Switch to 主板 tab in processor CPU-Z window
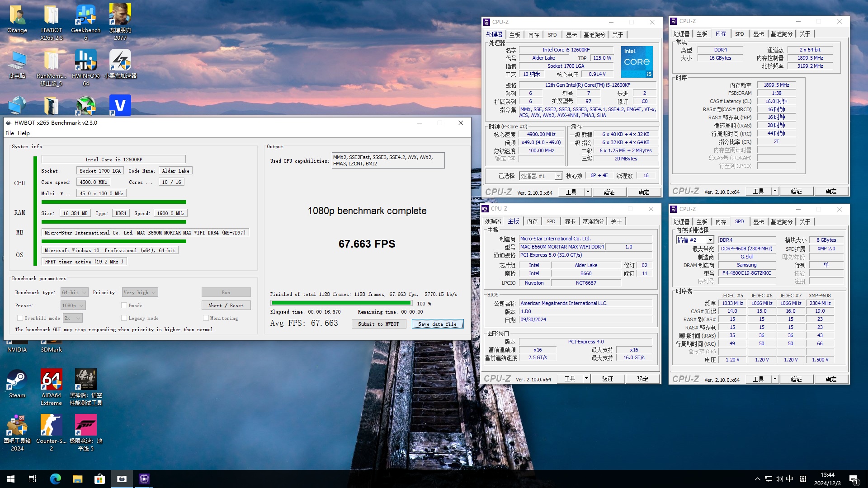 click(515, 35)
